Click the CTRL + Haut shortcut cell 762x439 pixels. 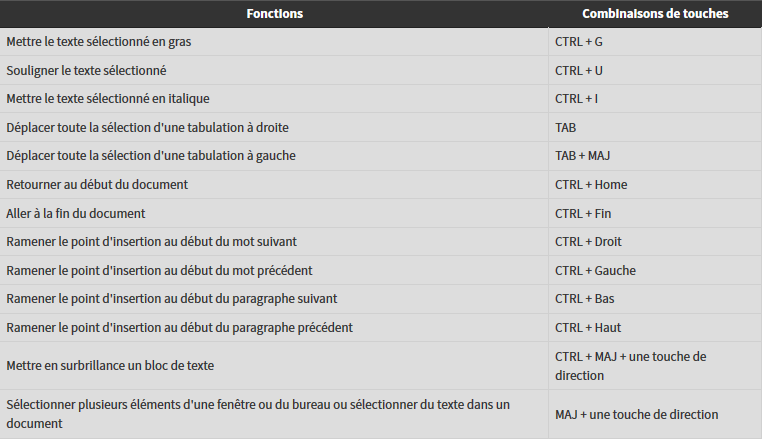(655, 328)
